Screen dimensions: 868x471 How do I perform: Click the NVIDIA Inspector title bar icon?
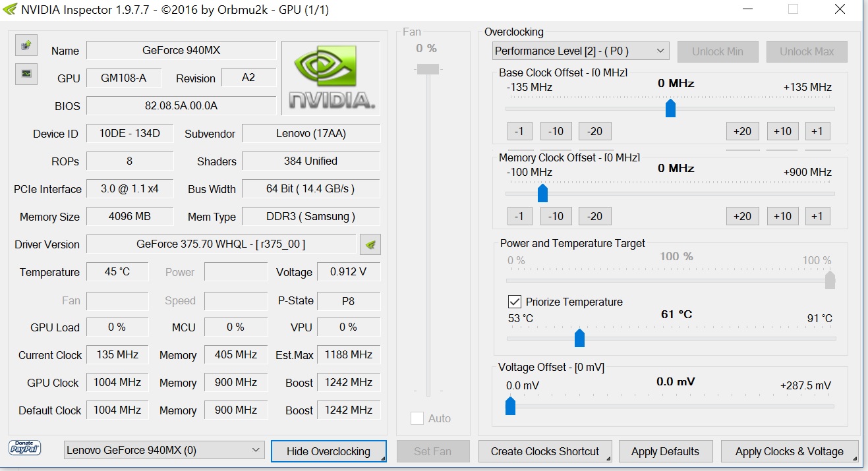(x=9, y=9)
